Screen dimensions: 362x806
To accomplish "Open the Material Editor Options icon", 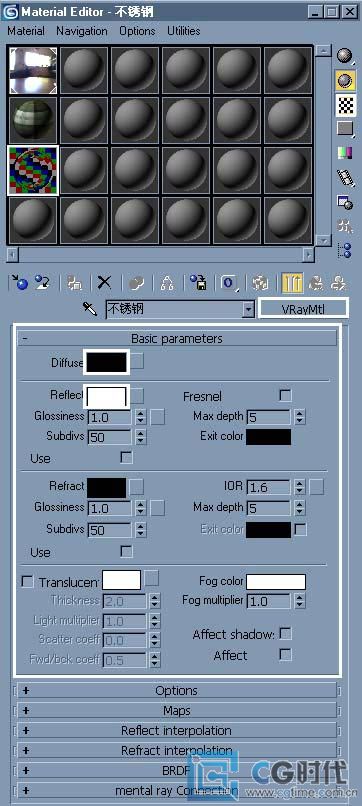I will [x=344, y=202].
